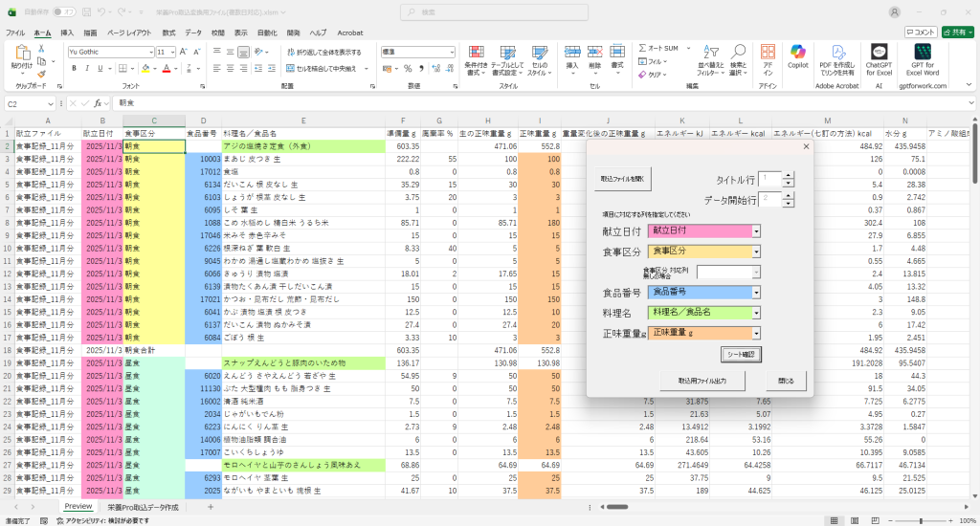Viewport: 980px width, 526px height.
Task: Switch to the 栄養Pro取込データ作成 sheet tab
Action: (143, 506)
